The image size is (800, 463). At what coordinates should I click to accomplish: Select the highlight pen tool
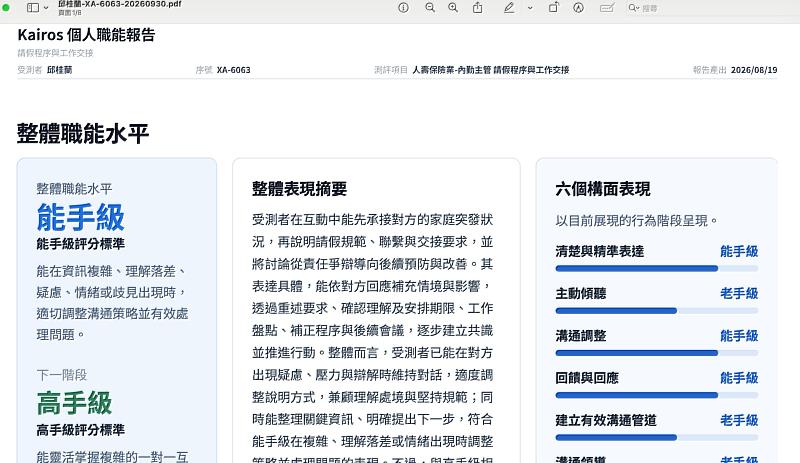tap(509, 8)
